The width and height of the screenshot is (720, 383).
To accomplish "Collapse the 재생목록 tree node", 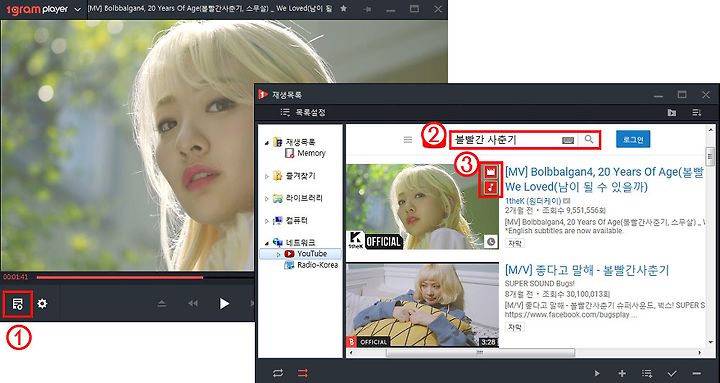I will click(x=267, y=142).
